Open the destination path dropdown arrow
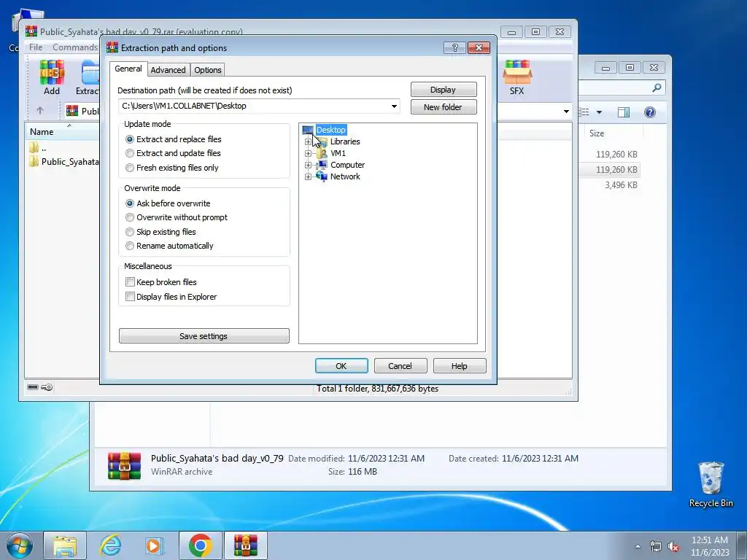 [x=394, y=106]
